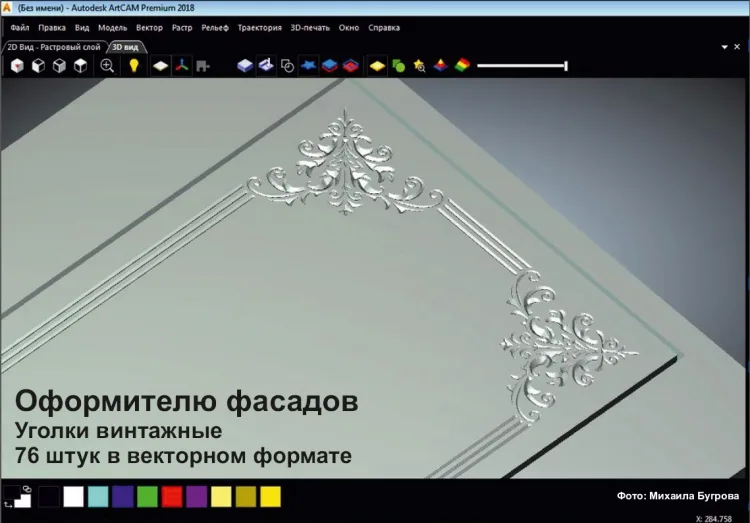Select the cyan colour swatch
Screen dimensions: 750x523
[98, 497]
